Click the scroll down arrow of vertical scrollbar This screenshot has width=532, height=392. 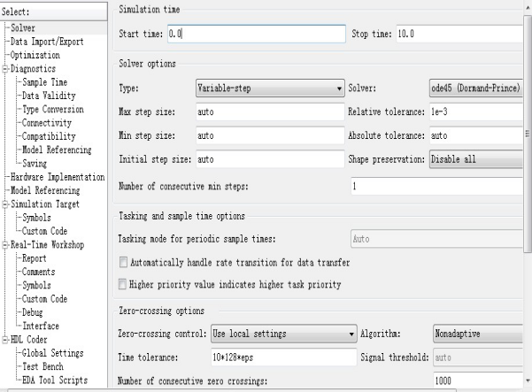(528, 380)
